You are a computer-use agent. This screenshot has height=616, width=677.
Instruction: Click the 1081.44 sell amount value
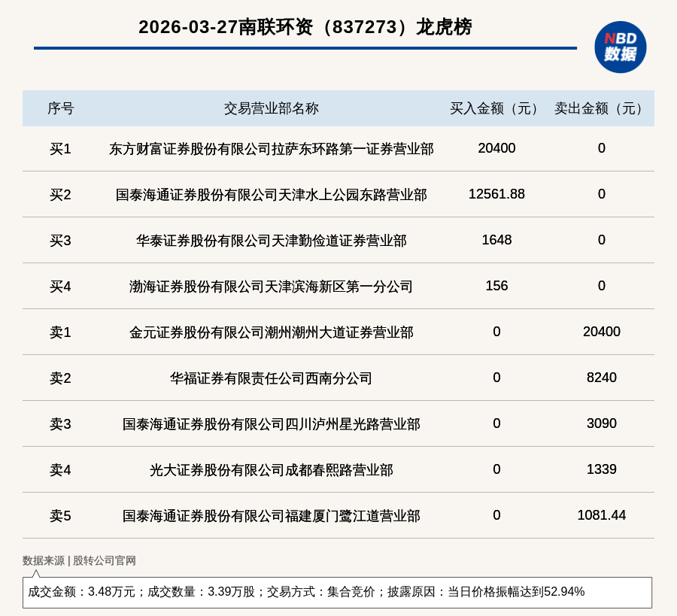click(601, 515)
